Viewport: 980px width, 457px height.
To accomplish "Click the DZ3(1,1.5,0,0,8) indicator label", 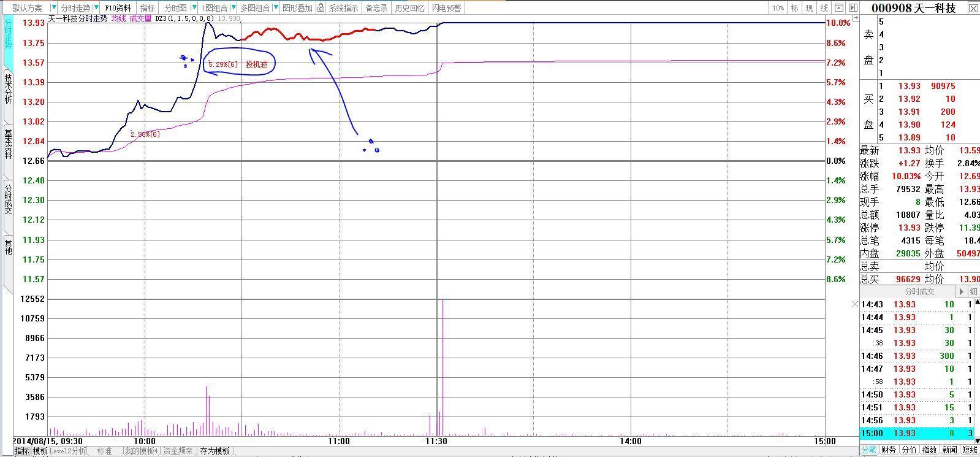I will point(184,18).
